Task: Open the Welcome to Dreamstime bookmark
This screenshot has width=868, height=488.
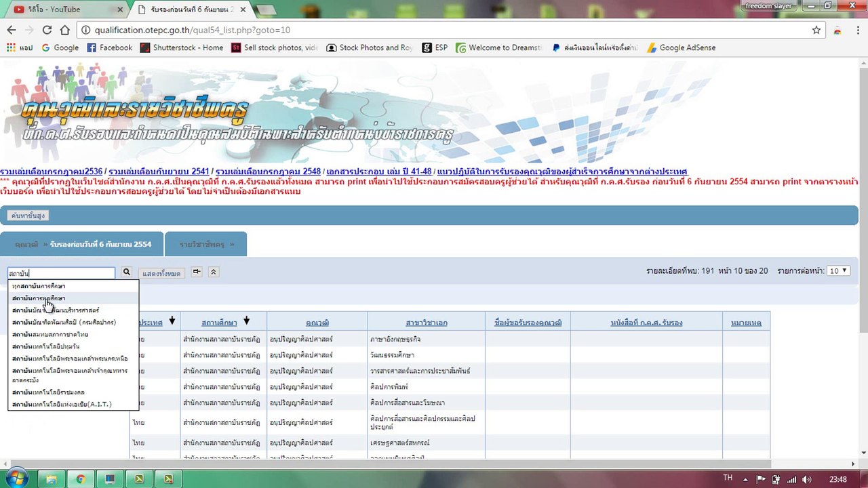Action: [x=498, y=47]
